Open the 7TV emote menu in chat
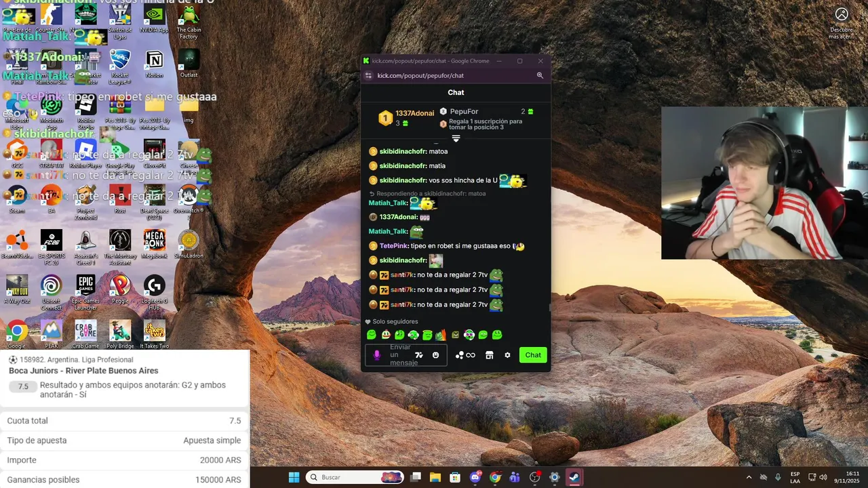This screenshot has height=488, width=868. pyautogui.click(x=419, y=355)
